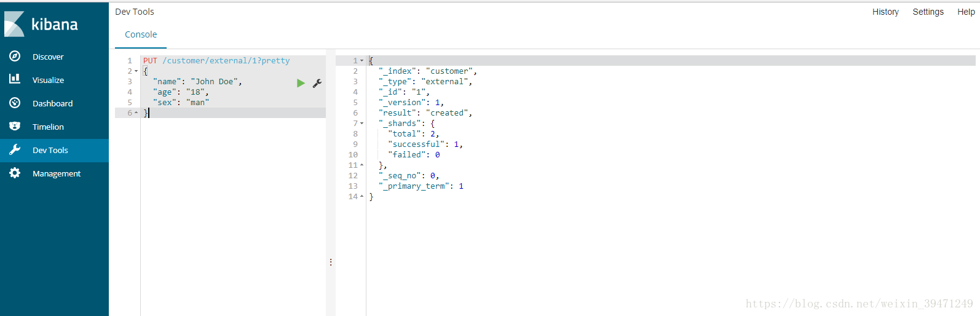Open History in top menu
The height and width of the screenshot is (316, 980).
(885, 12)
